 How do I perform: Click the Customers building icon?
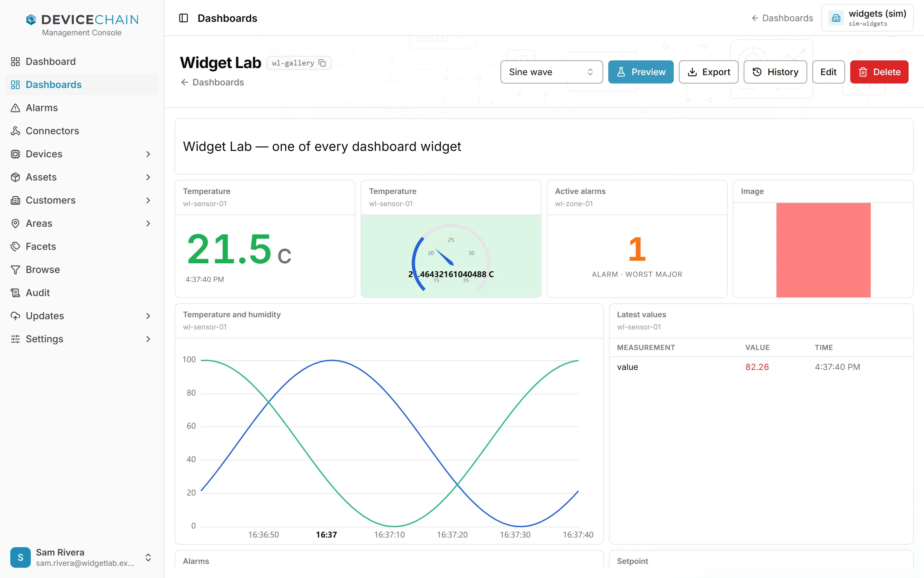coord(15,200)
